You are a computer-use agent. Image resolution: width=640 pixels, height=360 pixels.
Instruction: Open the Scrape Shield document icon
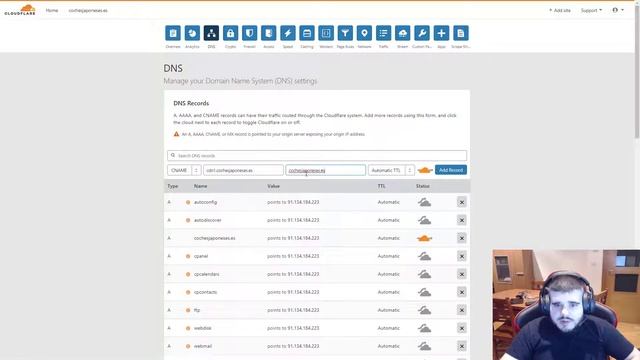pos(460,33)
